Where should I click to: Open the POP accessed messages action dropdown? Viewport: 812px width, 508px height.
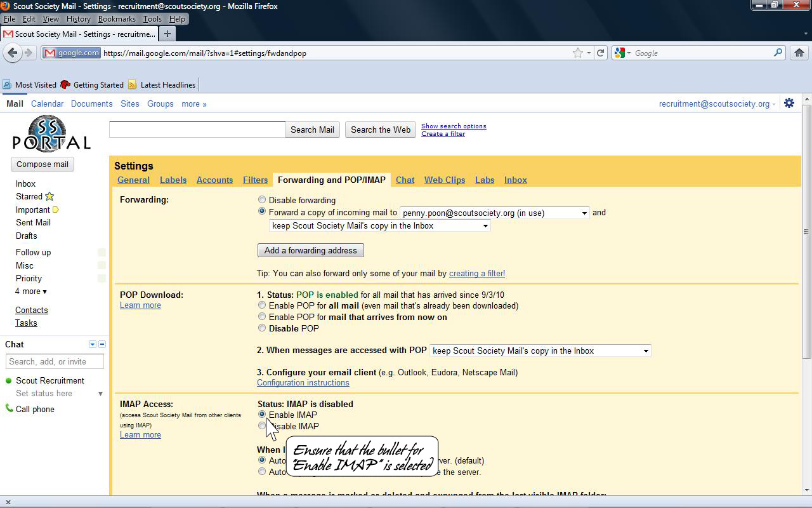tap(540, 351)
